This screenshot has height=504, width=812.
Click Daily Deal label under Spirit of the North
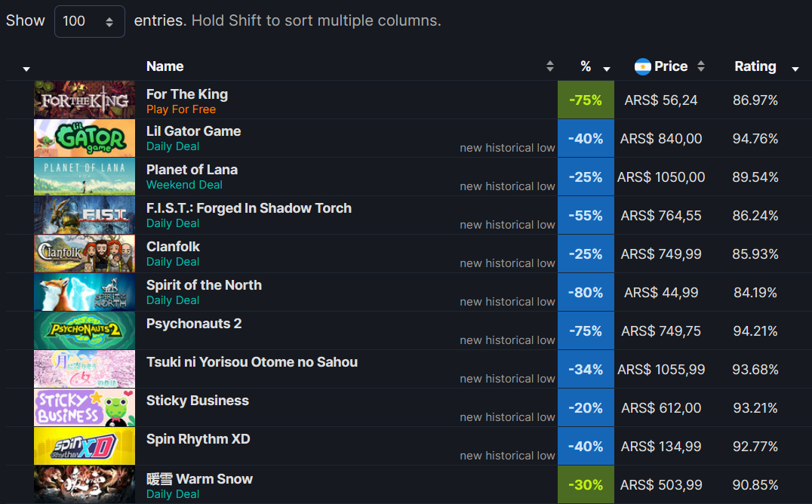(x=173, y=300)
